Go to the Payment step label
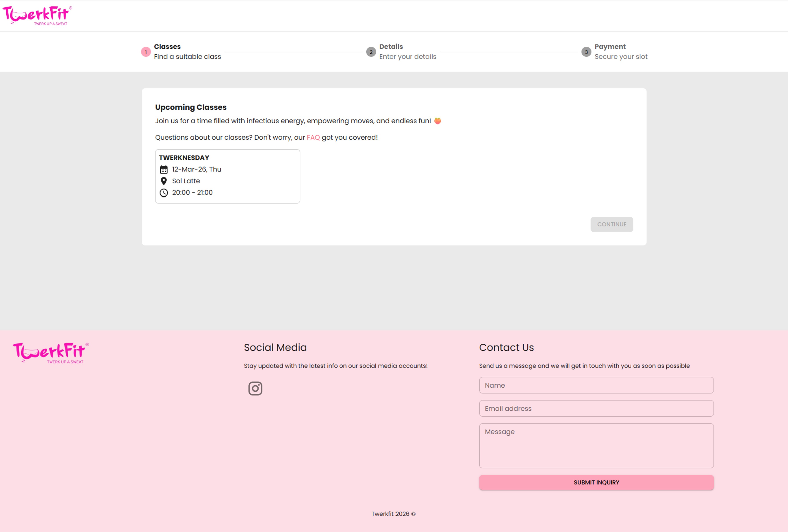The height and width of the screenshot is (532, 788). pos(610,47)
